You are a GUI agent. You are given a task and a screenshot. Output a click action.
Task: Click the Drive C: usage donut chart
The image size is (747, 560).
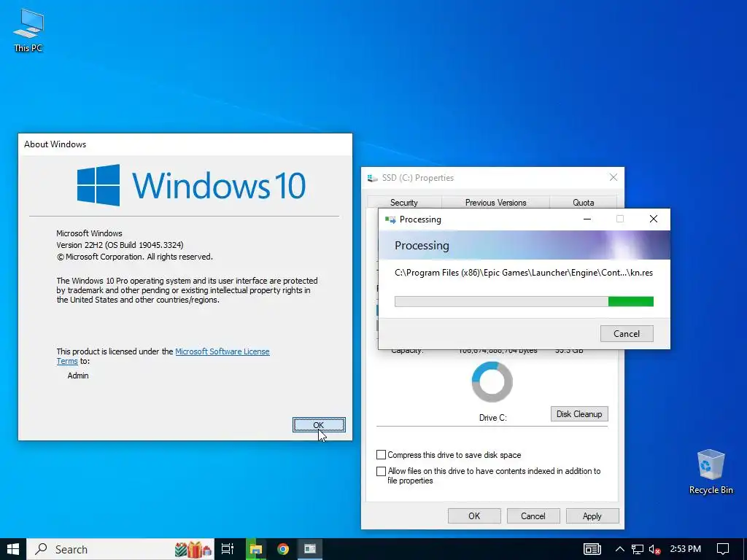click(x=492, y=382)
